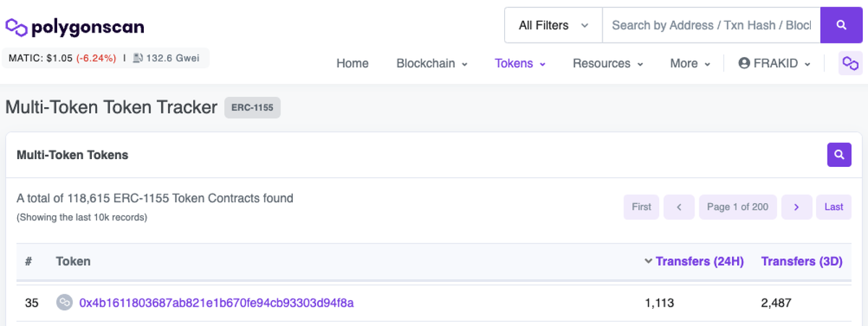Open the All Filters dropdown
This screenshot has height=326, width=868.
(x=553, y=25)
